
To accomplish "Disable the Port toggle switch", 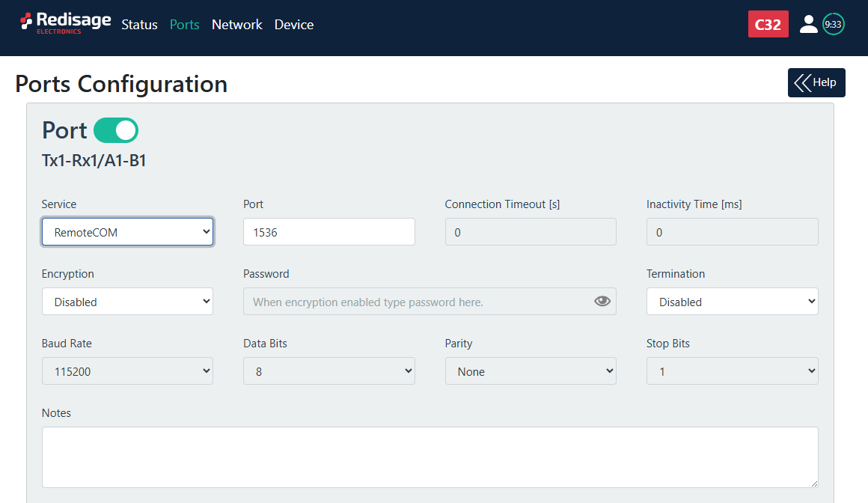I will click(116, 130).
